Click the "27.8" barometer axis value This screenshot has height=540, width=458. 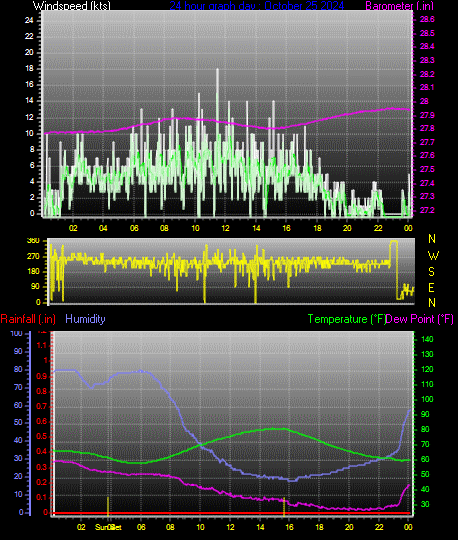pos(427,128)
